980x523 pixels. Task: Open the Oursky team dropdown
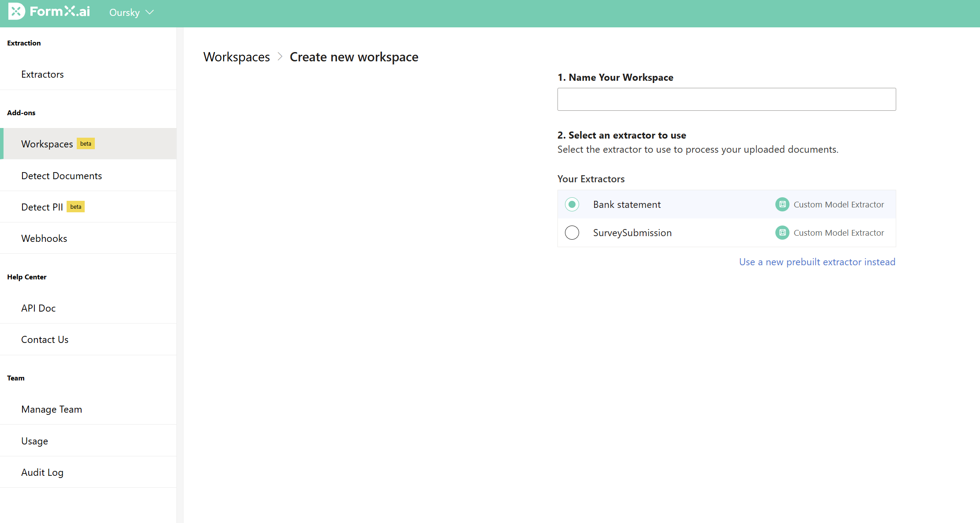point(125,12)
